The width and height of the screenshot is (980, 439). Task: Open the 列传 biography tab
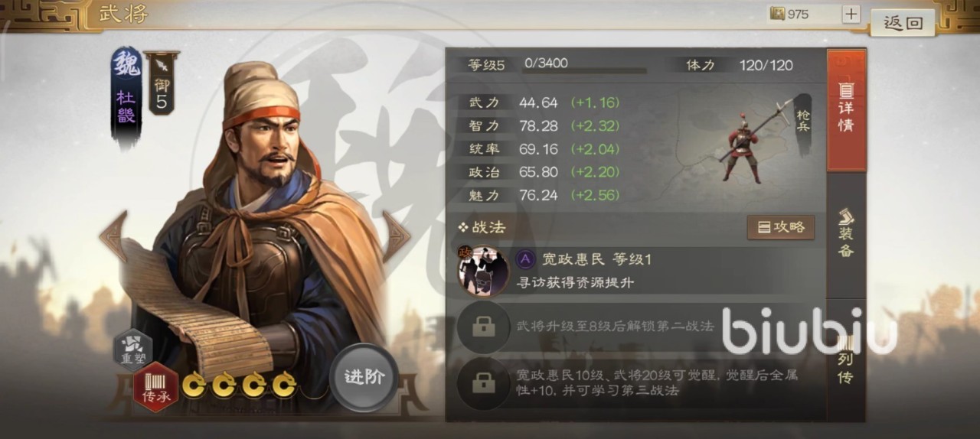pyautogui.click(x=847, y=359)
